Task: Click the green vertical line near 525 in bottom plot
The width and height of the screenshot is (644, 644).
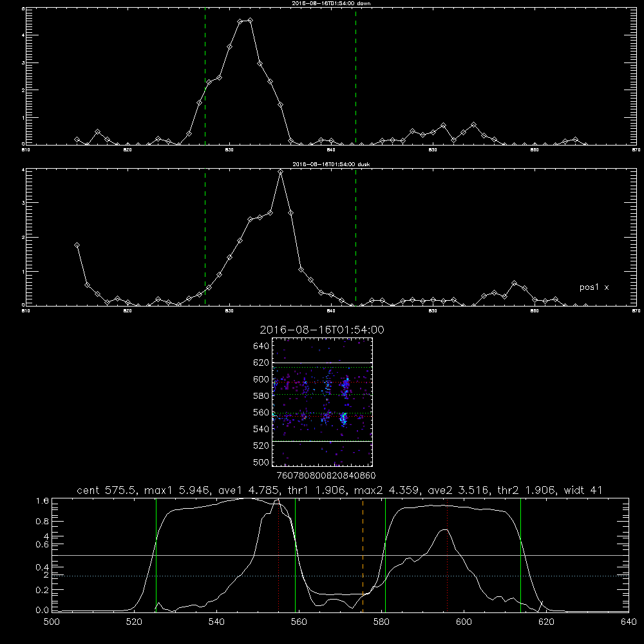Action: tap(156, 555)
